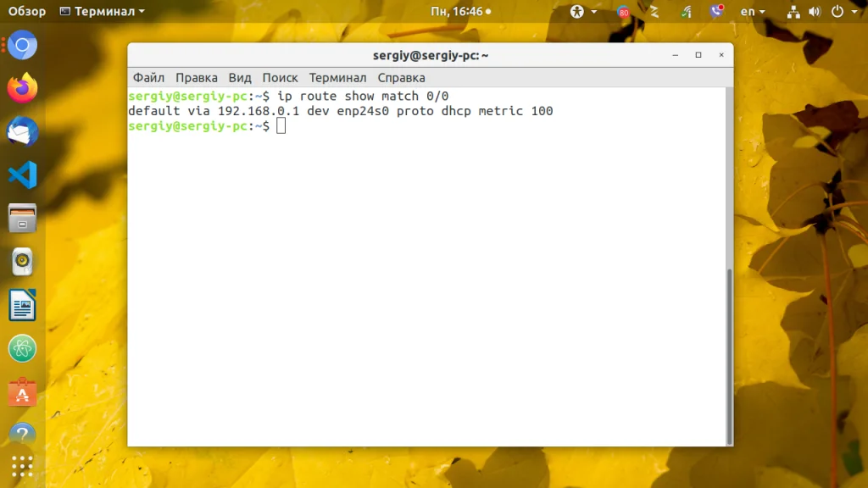The image size is (868, 488).
Task: Click 'metric 100' in the output
Action: pos(515,111)
